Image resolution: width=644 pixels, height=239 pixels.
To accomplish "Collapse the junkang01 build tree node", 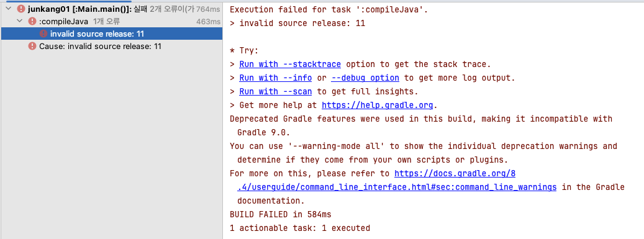I will click(x=9, y=9).
